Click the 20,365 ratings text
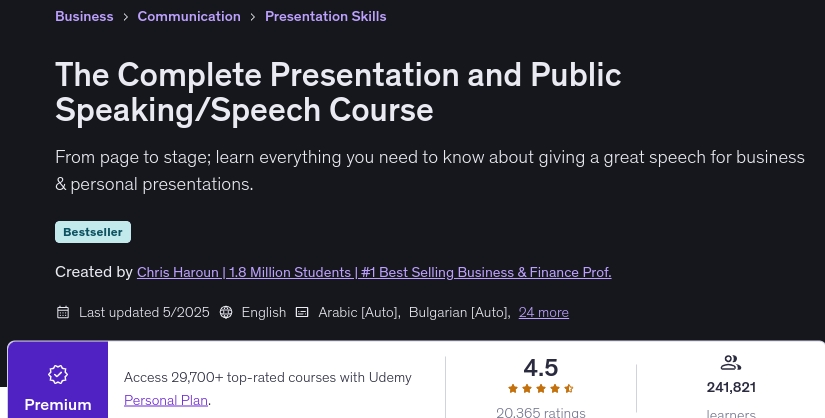The image size is (825, 418). (x=541, y=412)
